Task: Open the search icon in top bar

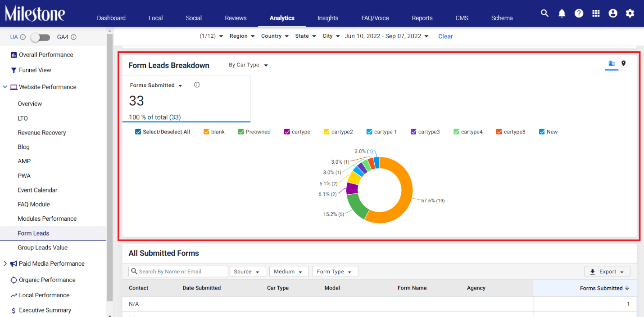Action: [x=544, y=13]
